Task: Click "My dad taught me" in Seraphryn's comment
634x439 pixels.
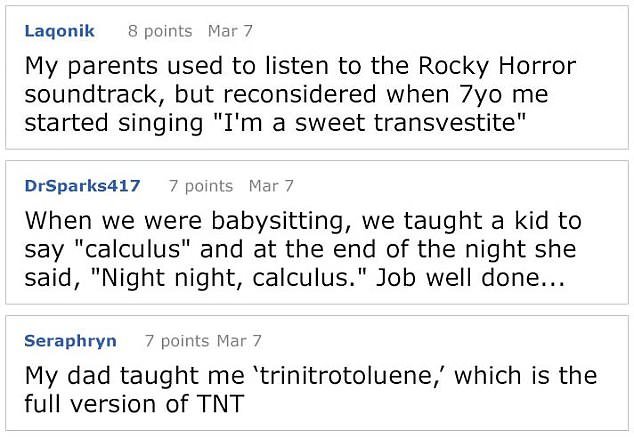Action: (135, 376)
